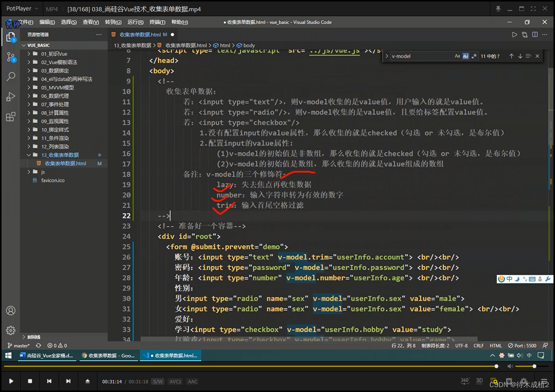Image resolution: width=555 pixels, height=392 pixels.
Task: Click the PotPlayer video seek bar handle
Action: pyautogui.click(x=496, y=366)
